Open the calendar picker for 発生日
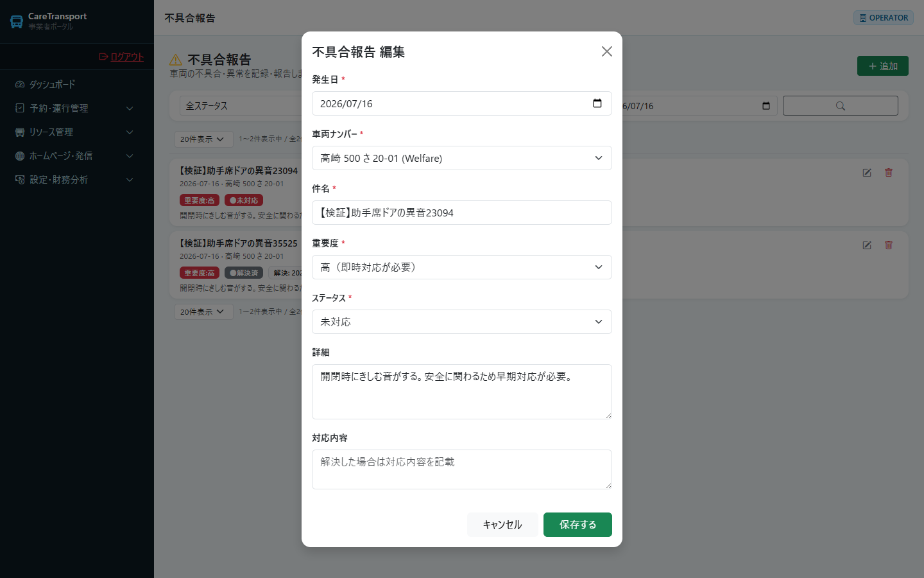Viewport: 924px width, 578px height. pyautogui.click(x=597, y=103)
